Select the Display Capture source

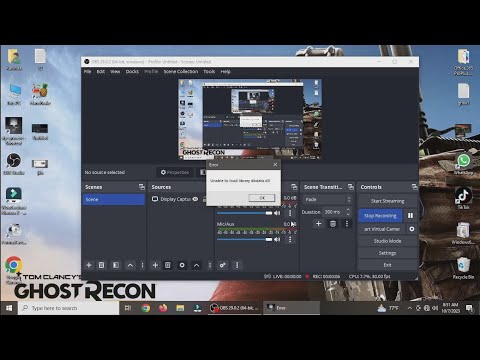click(x=176, y=199)
